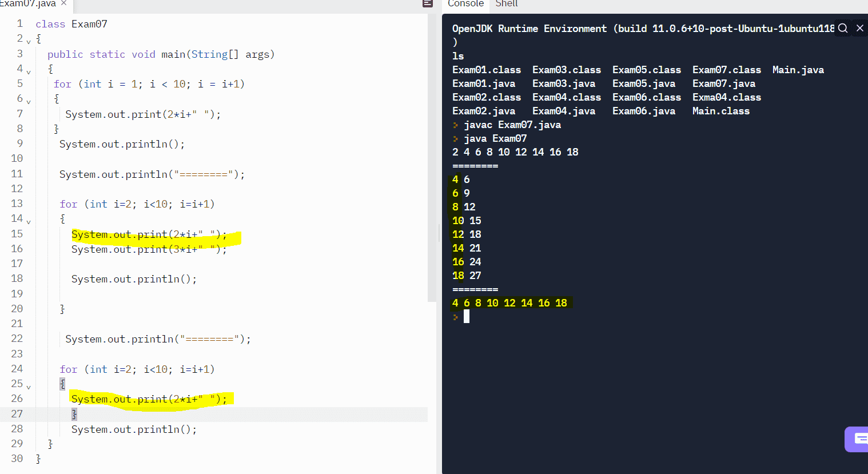The width and height of the screenshot is (868, 474).
Task: Collapse the main method fold at line 4
Action: (x=29, y=72)
